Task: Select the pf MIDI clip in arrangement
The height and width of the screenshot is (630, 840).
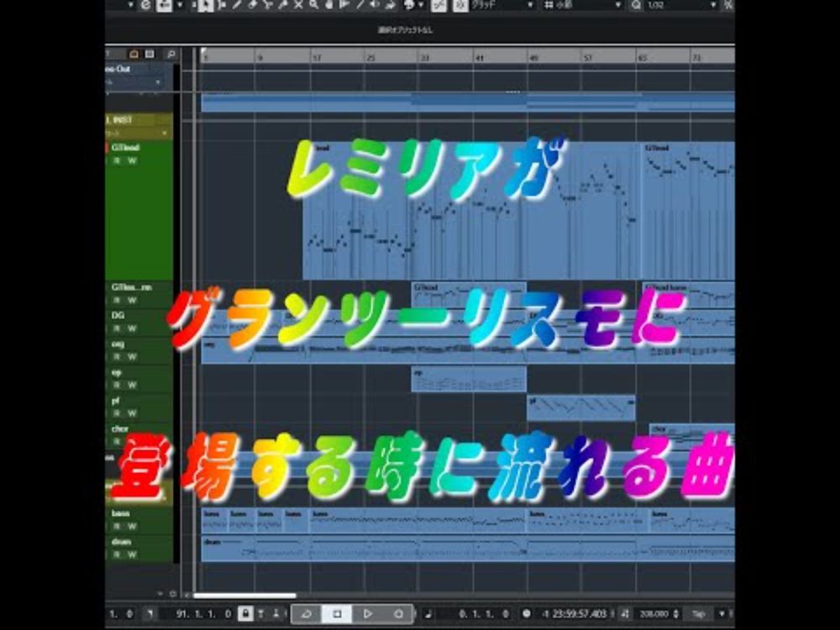Action: click(581, 408)
